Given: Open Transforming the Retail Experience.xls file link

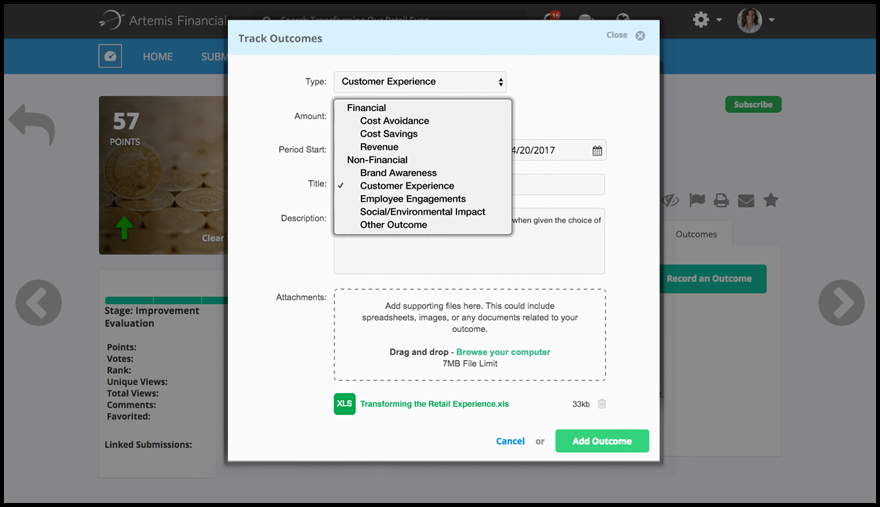Looking at the screenshot, I should pyautogui.click(x=434, y=404).
